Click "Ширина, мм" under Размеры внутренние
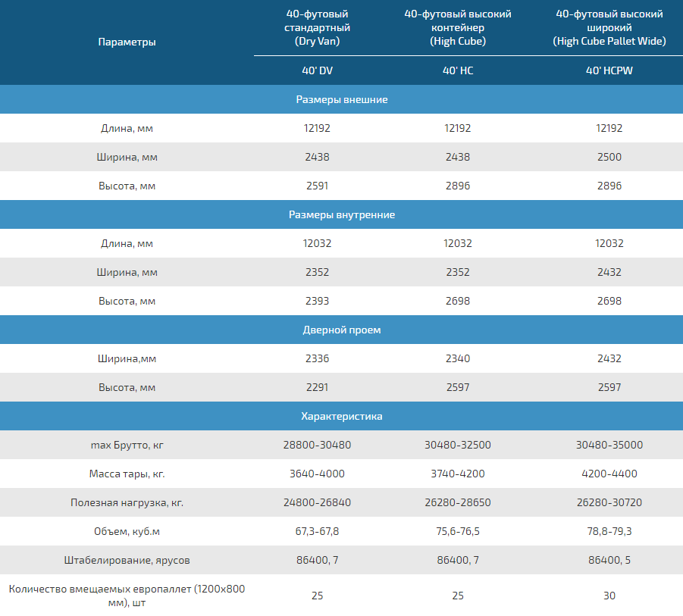The height and width of the screenshot is (616, 683). point(127,272)
